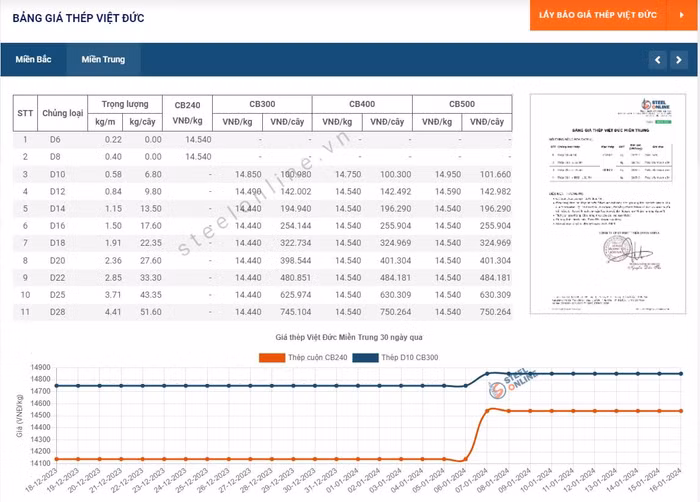Click the orange line point at 07-01-2024
This screenshot has width=700, height=502.
[487, 411]
